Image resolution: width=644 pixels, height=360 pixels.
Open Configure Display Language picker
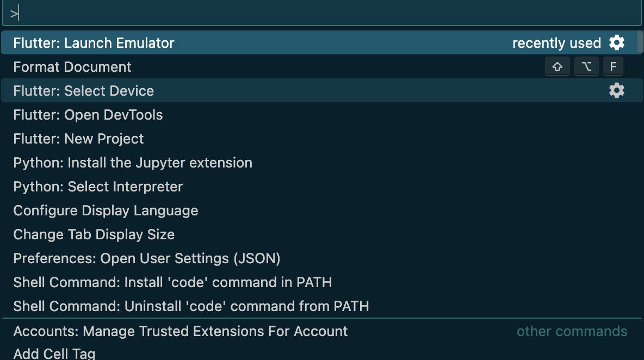tap(106, 210)
